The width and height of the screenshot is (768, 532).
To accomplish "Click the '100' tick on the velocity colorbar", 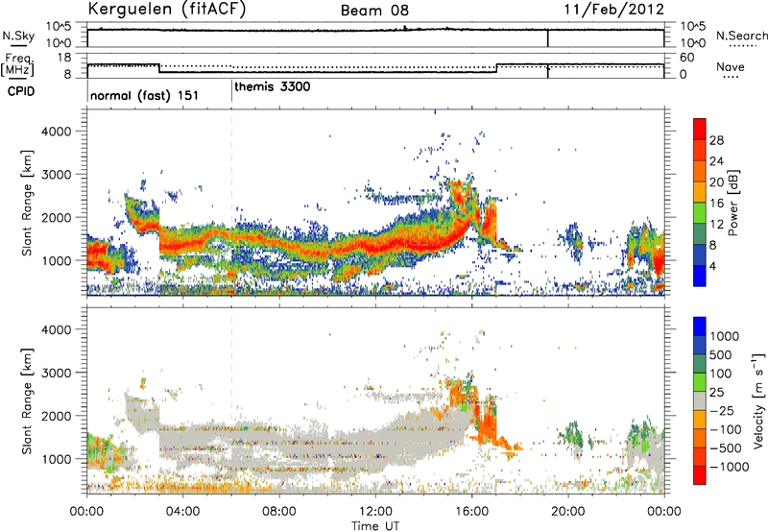I will click(x=721, y=374).
